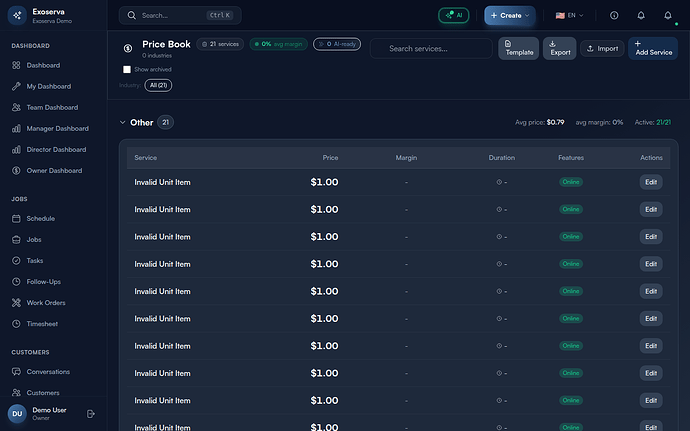Toggle the Show archived checkbox
690x431 pixels.
click(x=127, y=69)
